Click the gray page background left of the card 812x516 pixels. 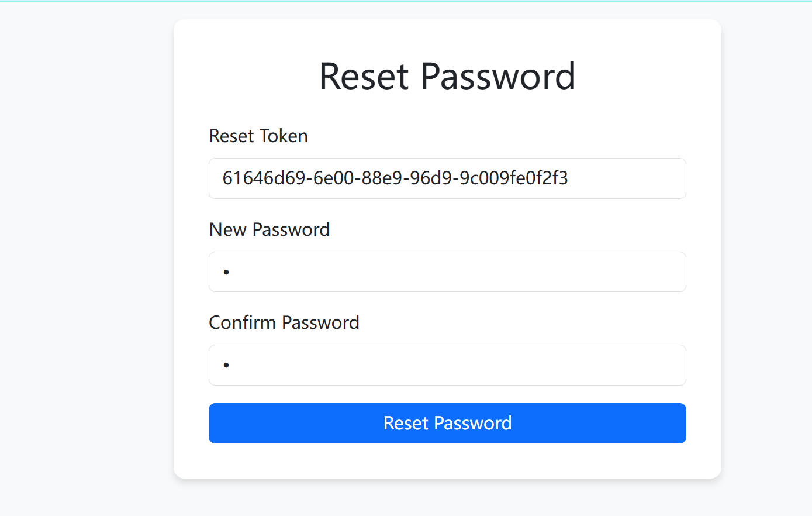pos(88,257)
